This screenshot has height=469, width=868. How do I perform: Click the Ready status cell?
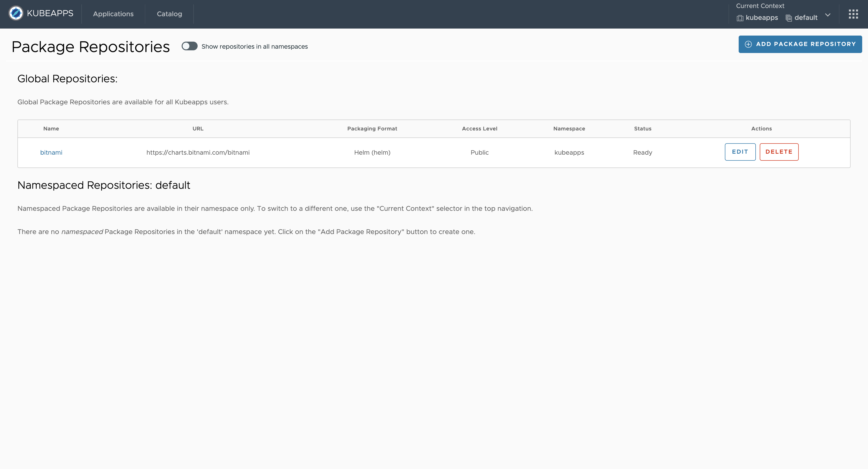(643, 152)
